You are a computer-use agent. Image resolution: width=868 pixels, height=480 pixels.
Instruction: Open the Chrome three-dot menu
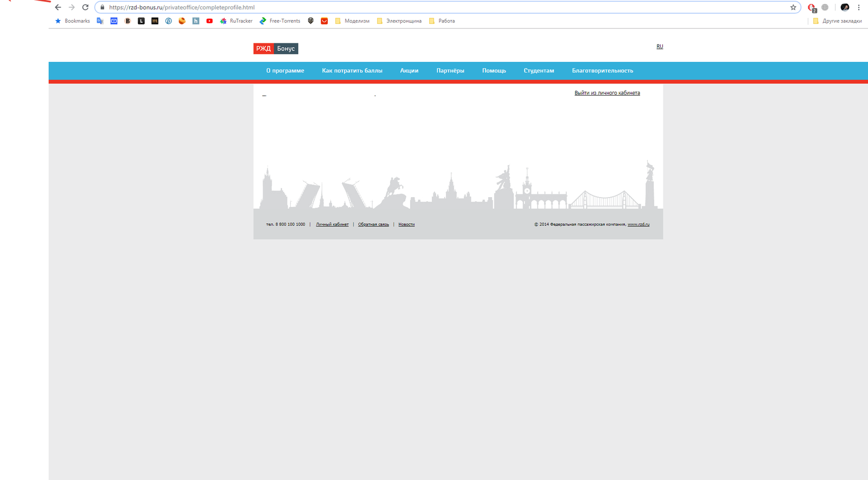point(859,8)
